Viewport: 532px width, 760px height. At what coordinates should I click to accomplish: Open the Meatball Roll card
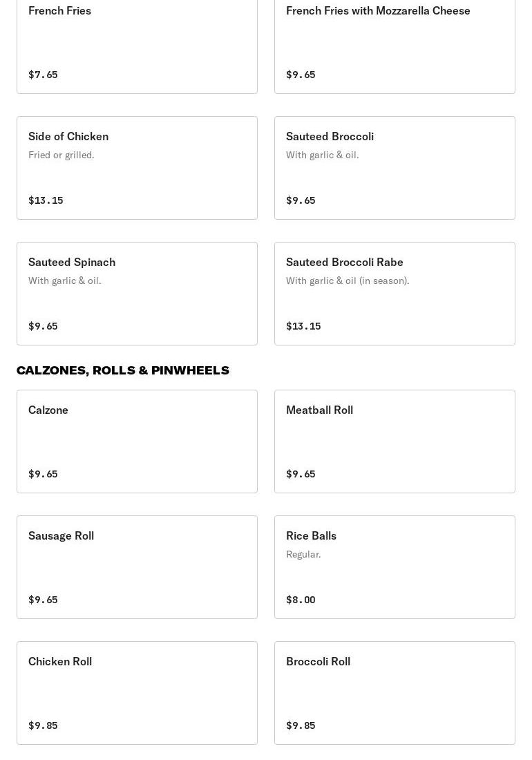(x=319, y=410)
